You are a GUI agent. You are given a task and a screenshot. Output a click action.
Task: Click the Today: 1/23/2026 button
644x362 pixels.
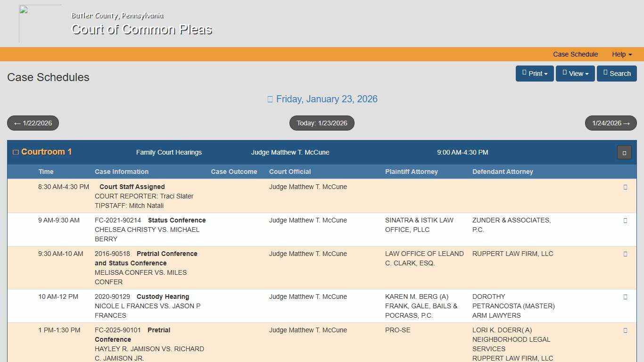tap(322, 123)
